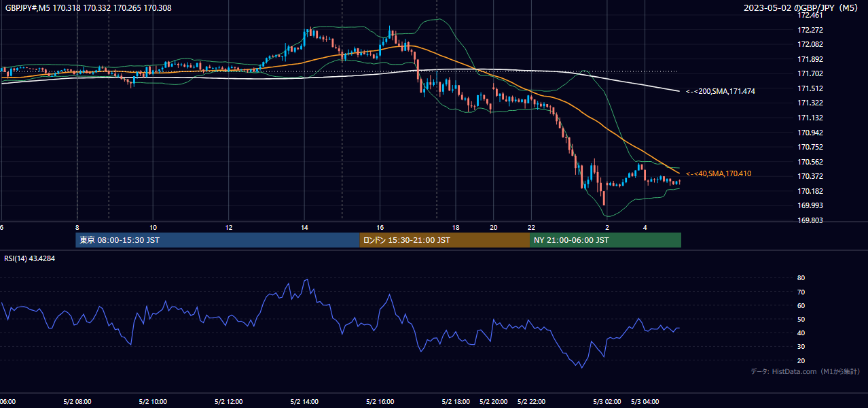Viewport: 868px width, 408px height.
Task: Click RSI scale value 40
Action: (801, 333)
